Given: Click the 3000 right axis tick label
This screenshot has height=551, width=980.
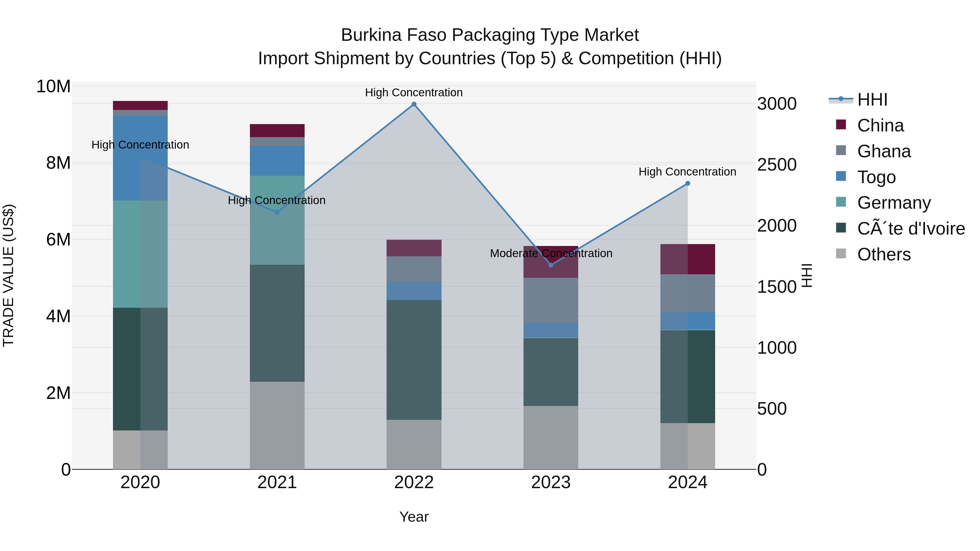Looking at the screenshot, I should tap(777, 104).
